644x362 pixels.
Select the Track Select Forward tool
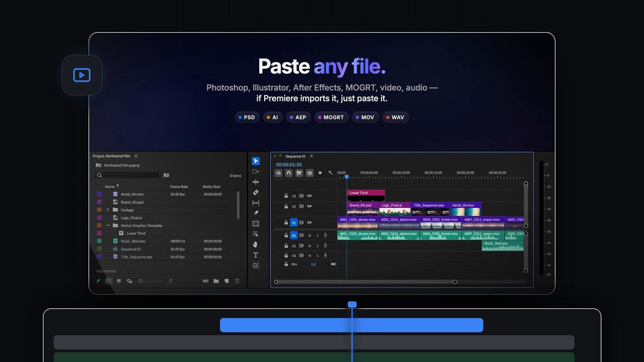(256, 172)
